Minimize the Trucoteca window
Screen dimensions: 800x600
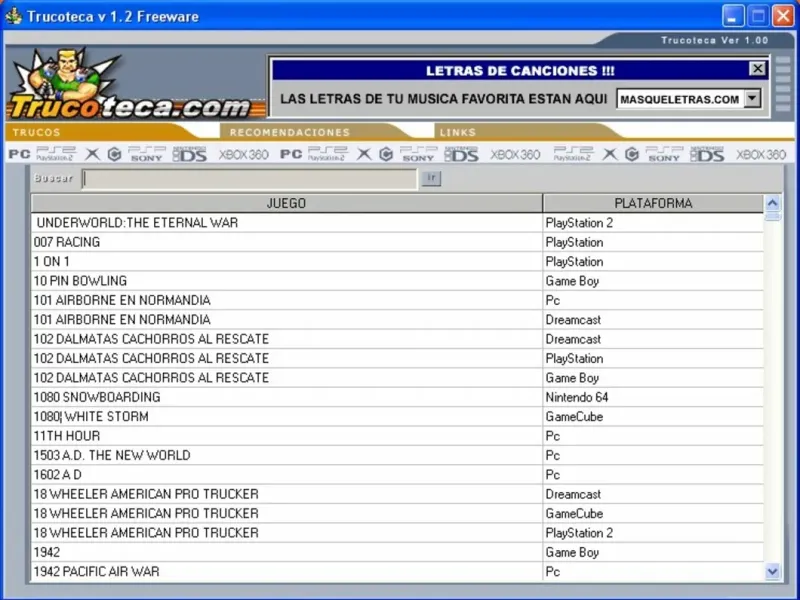(x=733, y=16)
